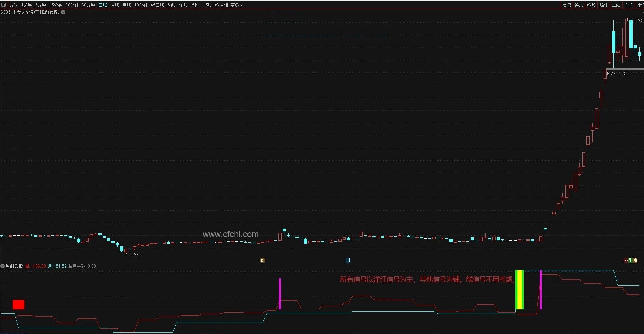644x334 pixels.
Task: Open the F10 company info
Action: point(629,5)
